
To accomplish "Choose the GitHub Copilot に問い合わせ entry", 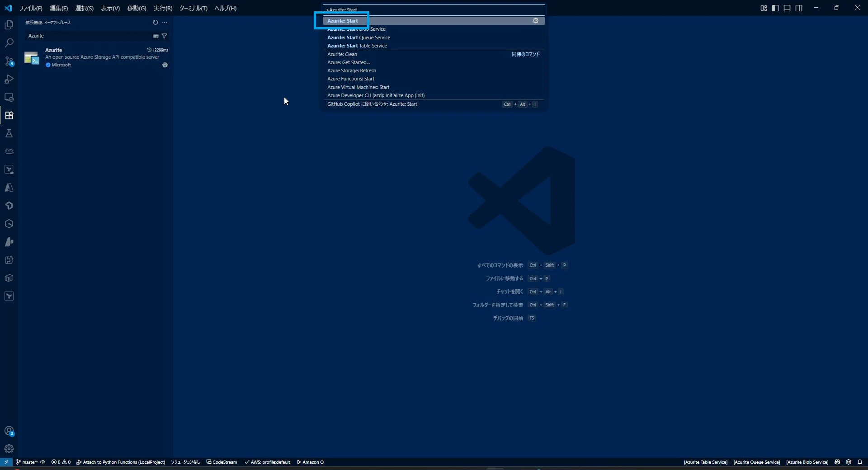I will click(x=434, y=104).
